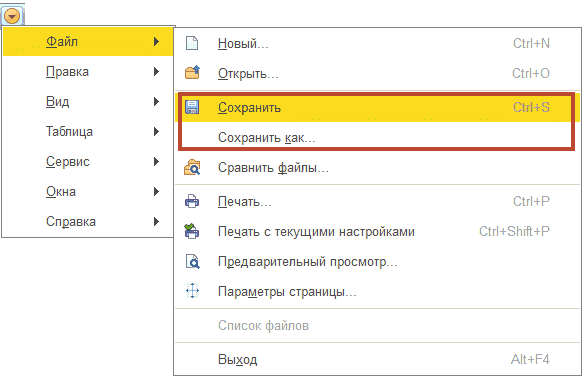
Task: Choose Выход to exit the application
Action: (x=377, y=359)
